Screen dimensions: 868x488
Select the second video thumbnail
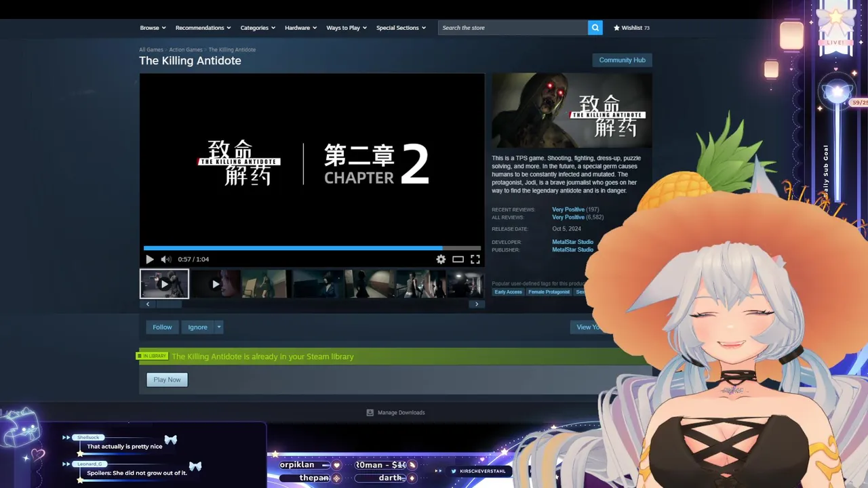[x=216, y=284]
